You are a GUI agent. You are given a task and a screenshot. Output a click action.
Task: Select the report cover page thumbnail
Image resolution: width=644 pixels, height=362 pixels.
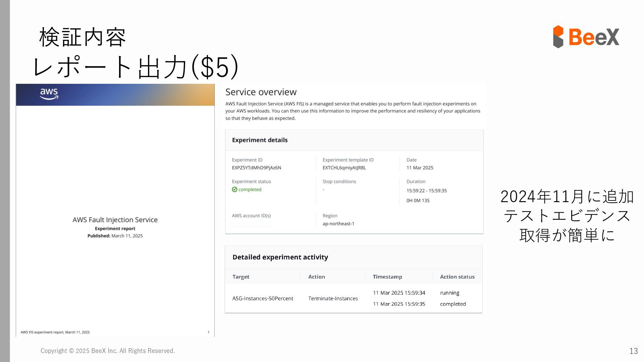[x=115, y=210]
